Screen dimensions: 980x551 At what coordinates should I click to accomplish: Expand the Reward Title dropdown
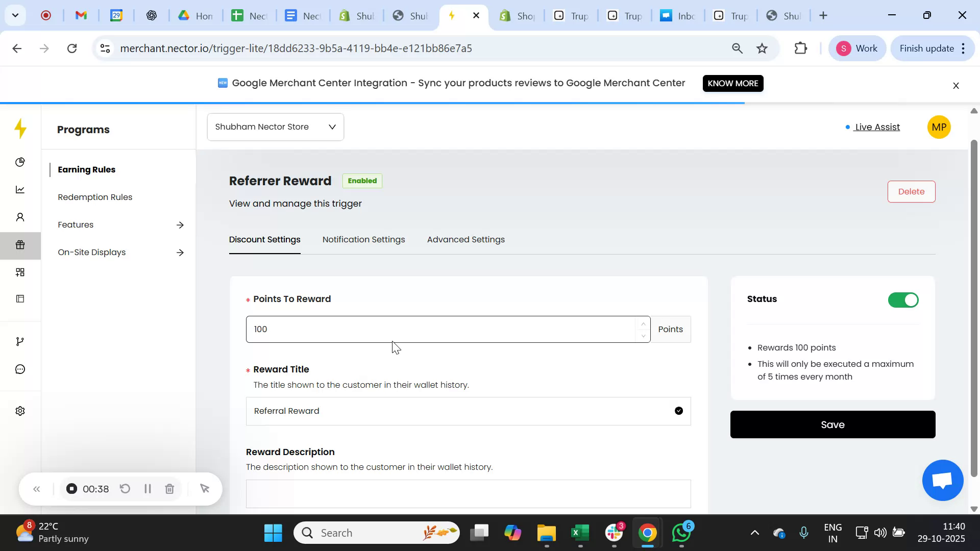pyautogui.click(x=678, y=410)
